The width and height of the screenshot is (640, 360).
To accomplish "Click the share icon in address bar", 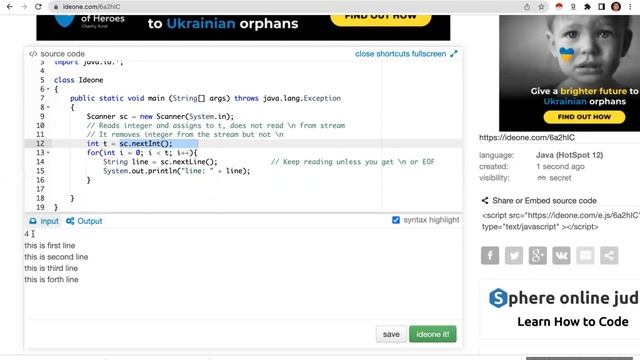I will pos(527,7).
